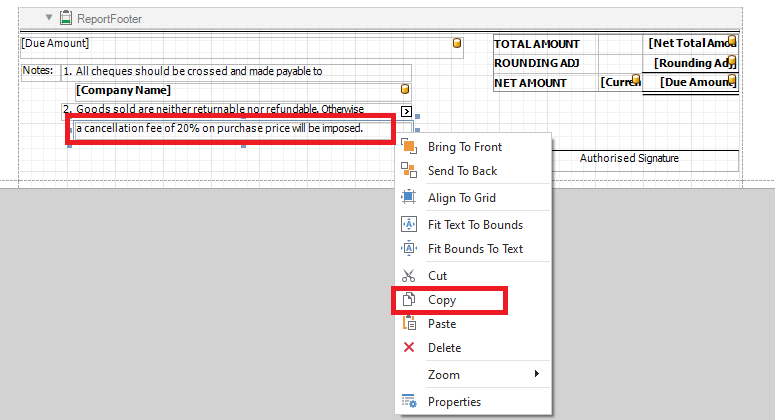Choose Fit Text To Bounds

(473, 225)
